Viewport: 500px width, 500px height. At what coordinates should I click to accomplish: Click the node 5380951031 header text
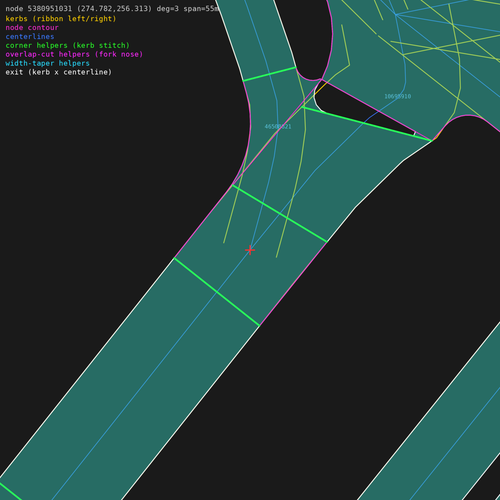[112, 9]
